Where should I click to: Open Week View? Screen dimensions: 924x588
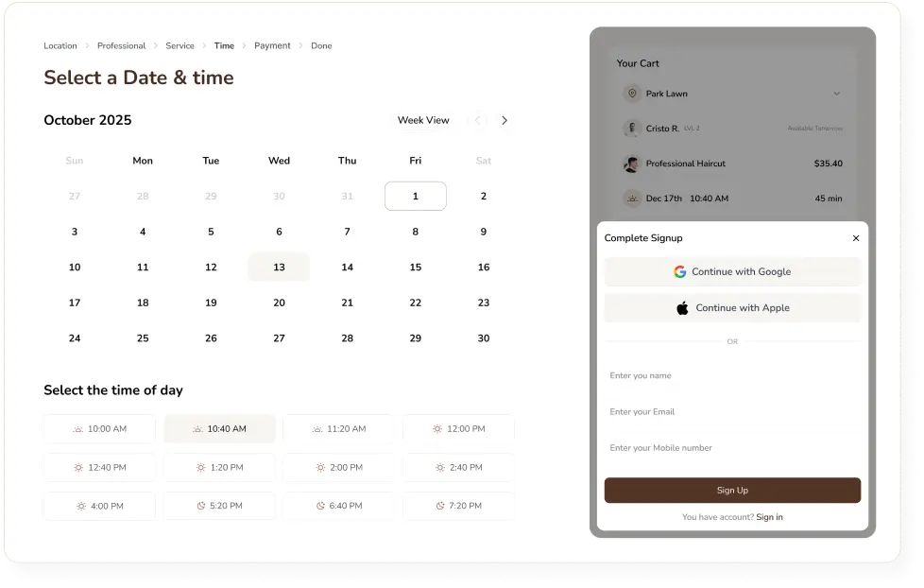pos(423,120)
